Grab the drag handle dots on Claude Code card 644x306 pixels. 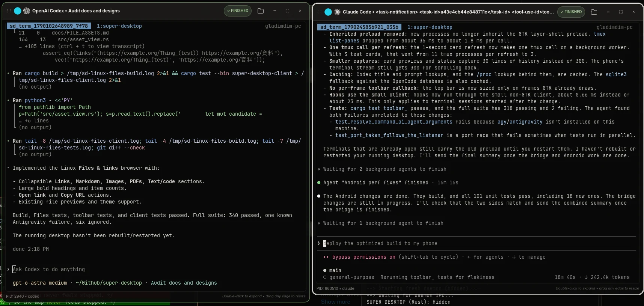[x=320, y=12]
